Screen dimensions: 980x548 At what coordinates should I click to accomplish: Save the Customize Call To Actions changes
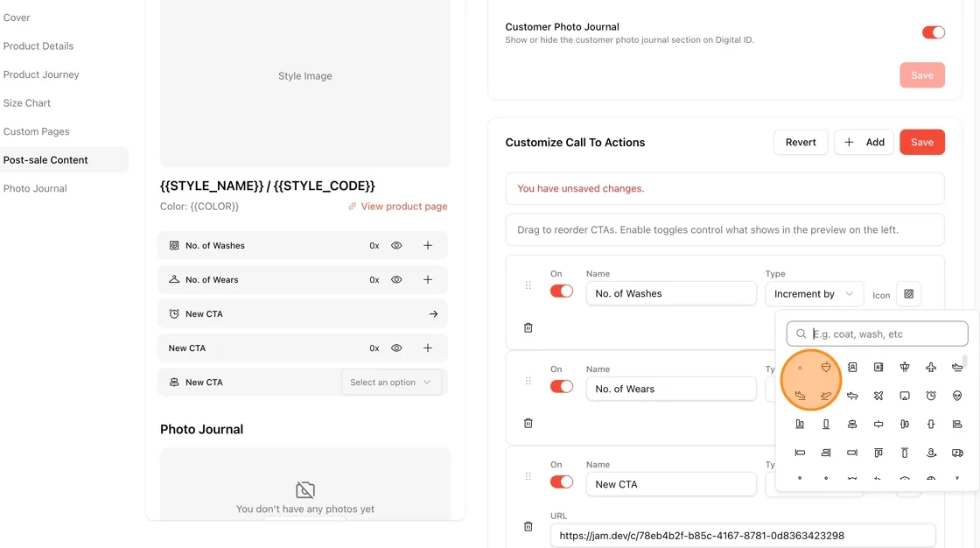tap(922, 142)
